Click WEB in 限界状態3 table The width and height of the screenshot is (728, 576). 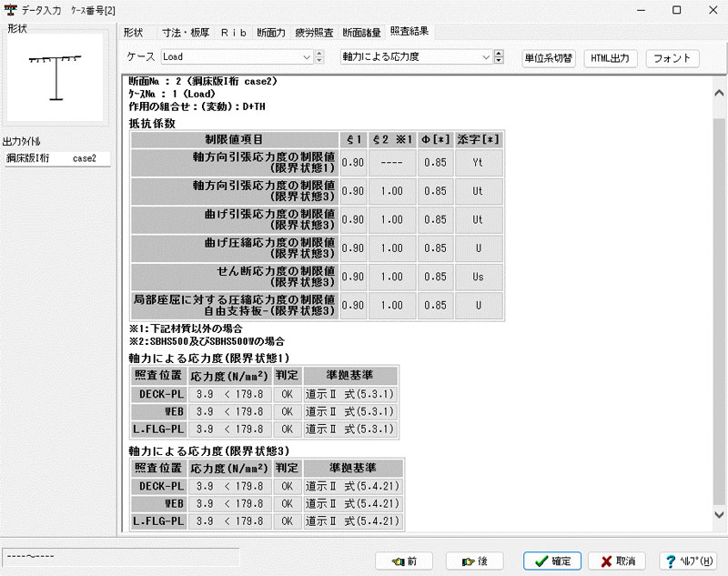pyautogui.click(x=158, y=503)
